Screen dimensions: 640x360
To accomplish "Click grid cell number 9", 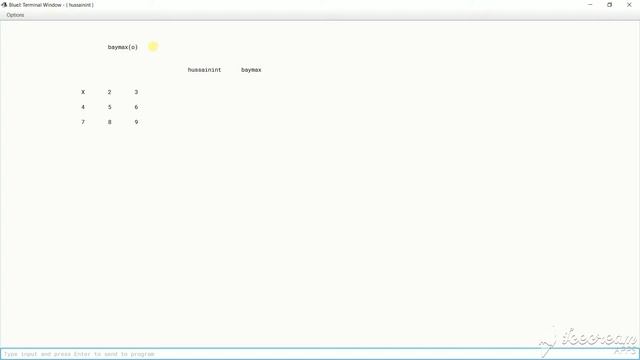I will pyautogui.click(x=136, y=122).
